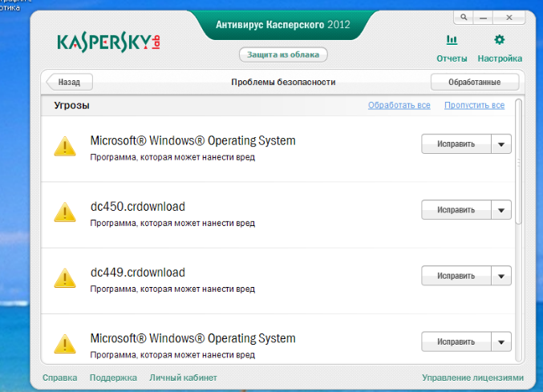
Task: Click the Антивирус Касперского 2012 title tab
Action: 283,25
